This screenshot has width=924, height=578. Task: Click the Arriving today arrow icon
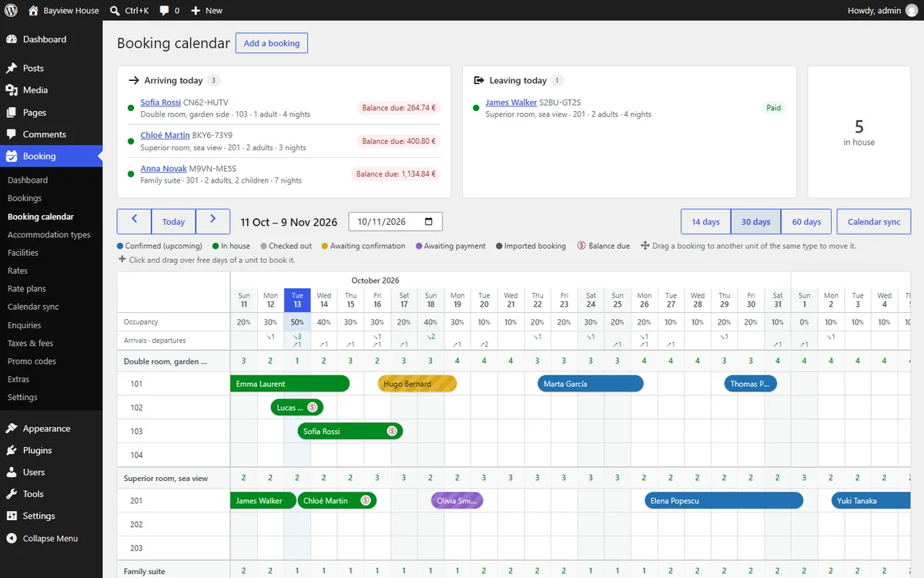coord(134,80)
